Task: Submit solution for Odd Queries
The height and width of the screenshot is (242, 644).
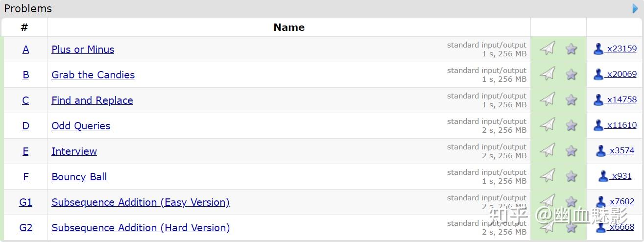Action: click(x=548, y=125)
